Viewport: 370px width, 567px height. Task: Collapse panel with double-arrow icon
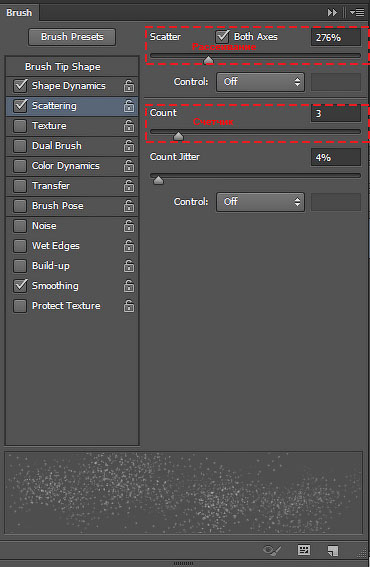[332, 13]
